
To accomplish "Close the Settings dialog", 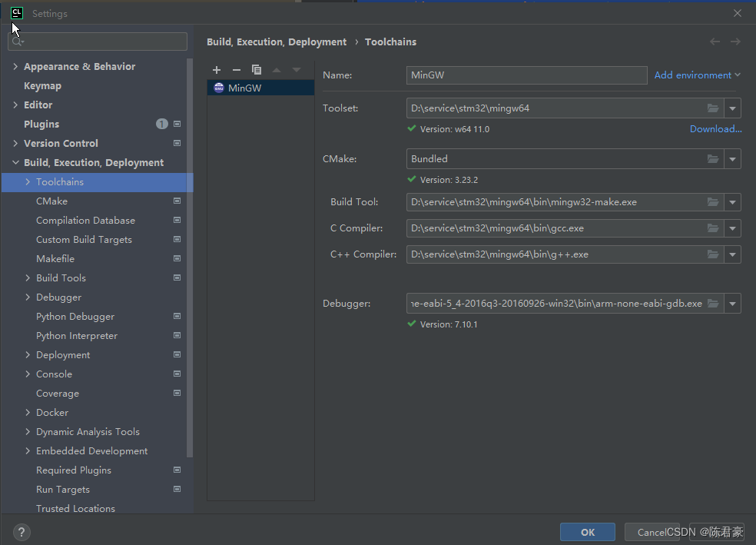I will click(x=738, y=13).
